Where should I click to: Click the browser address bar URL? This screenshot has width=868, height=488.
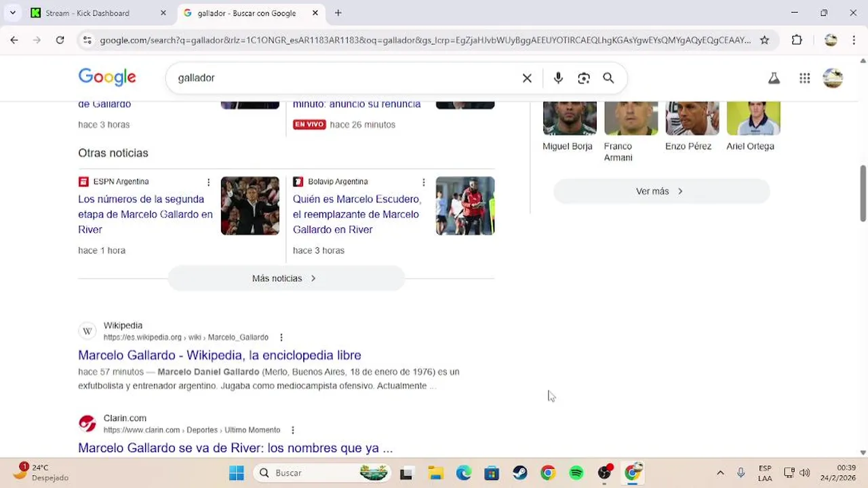pos(425,40)
